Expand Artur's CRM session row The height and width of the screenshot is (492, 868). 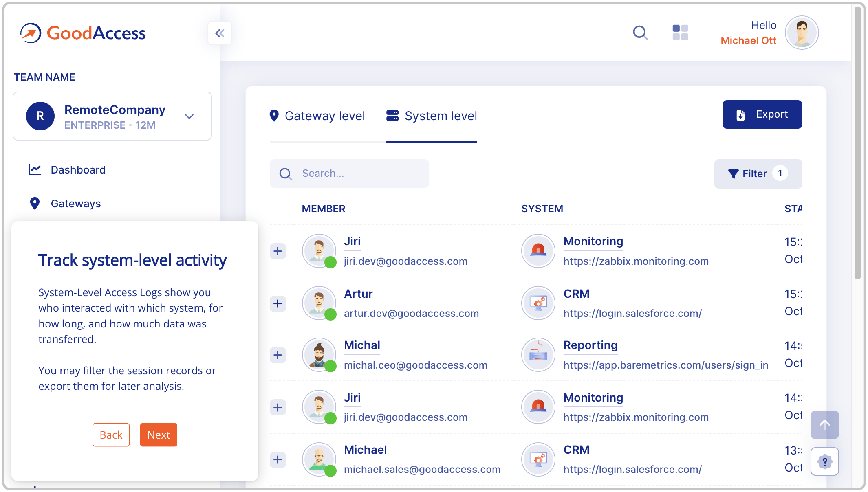(x=278, y=303)
